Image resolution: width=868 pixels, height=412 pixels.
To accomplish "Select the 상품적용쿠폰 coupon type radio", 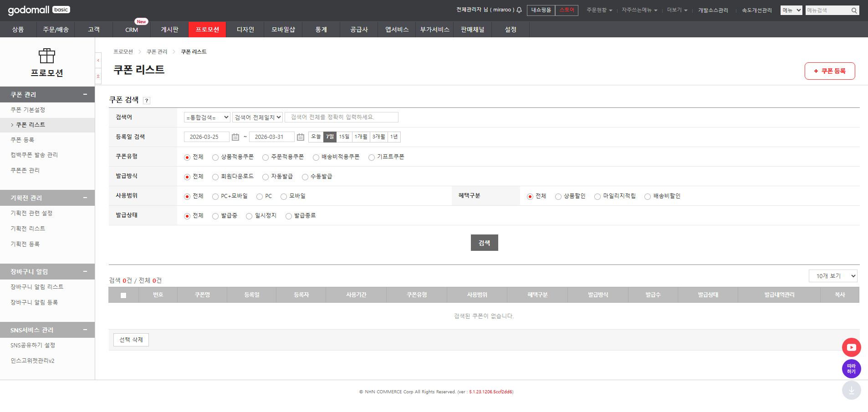I will (215, 158).
